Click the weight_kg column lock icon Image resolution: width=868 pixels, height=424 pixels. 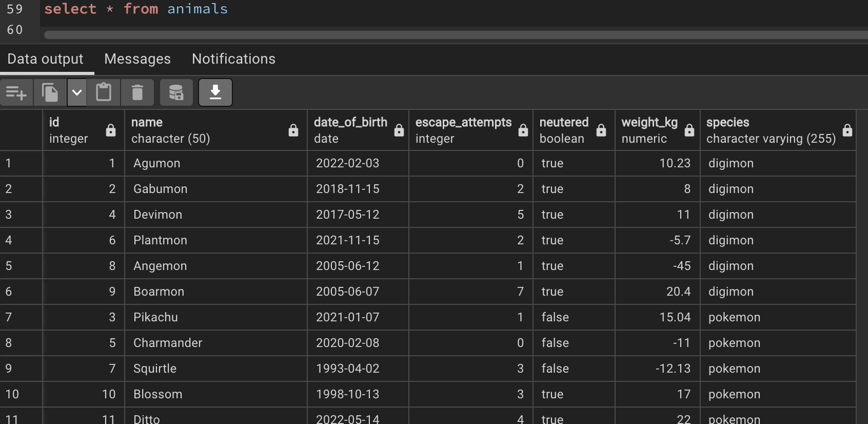point(689,130)
